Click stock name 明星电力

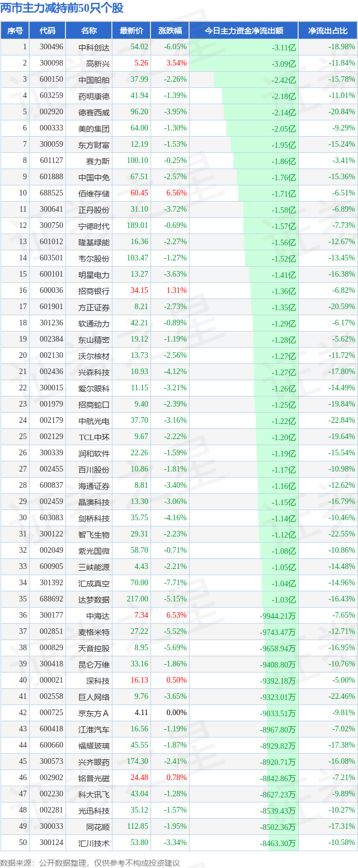pos(94,274)
